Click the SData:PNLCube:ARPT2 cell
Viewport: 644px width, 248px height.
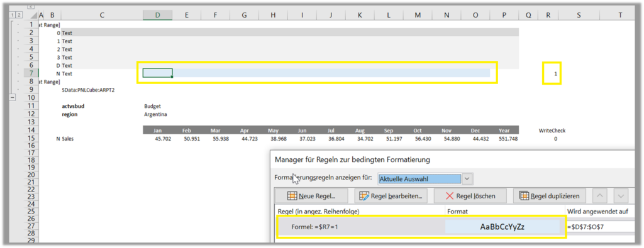click(x=88, y=90)
